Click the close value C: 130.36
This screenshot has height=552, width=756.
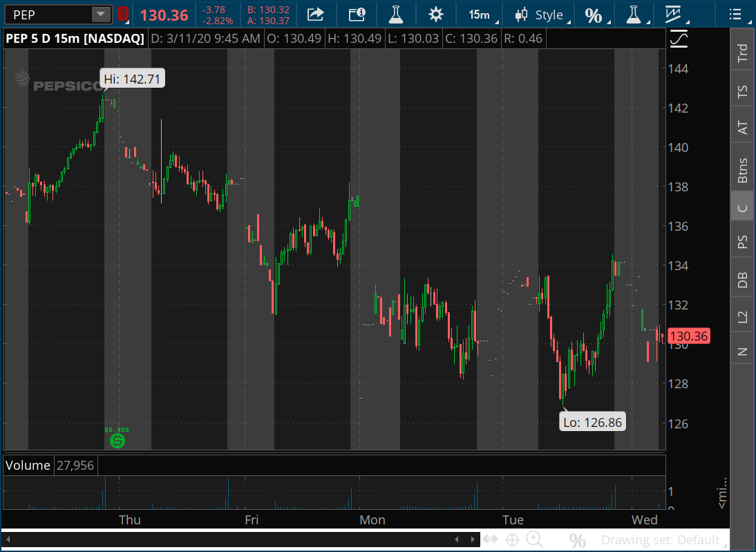[471, 39]
